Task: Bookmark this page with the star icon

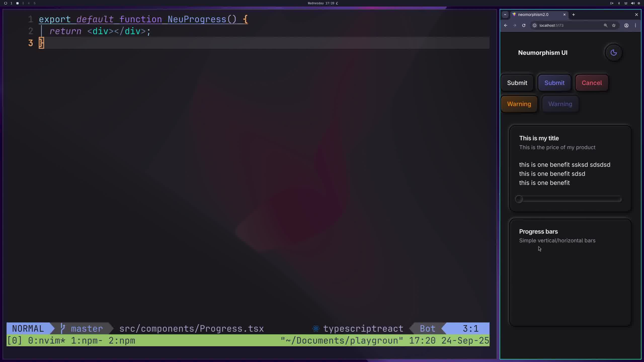Action: click(x=614, y=25)
